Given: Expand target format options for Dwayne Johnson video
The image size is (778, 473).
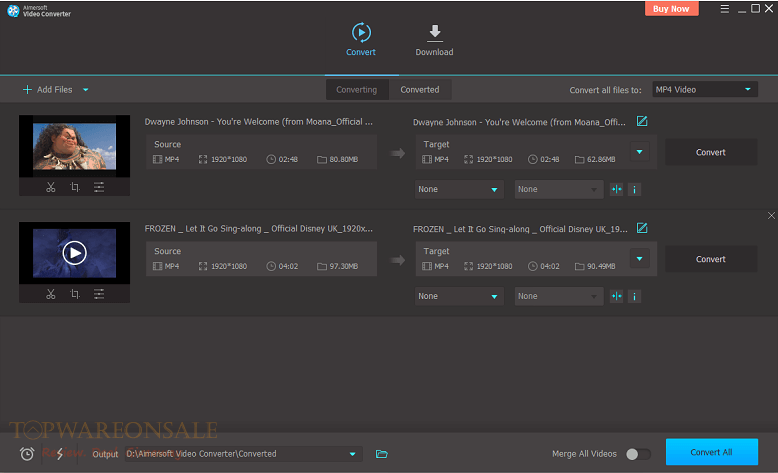Looking at the screenshot, I should click(x=640, y=152).
